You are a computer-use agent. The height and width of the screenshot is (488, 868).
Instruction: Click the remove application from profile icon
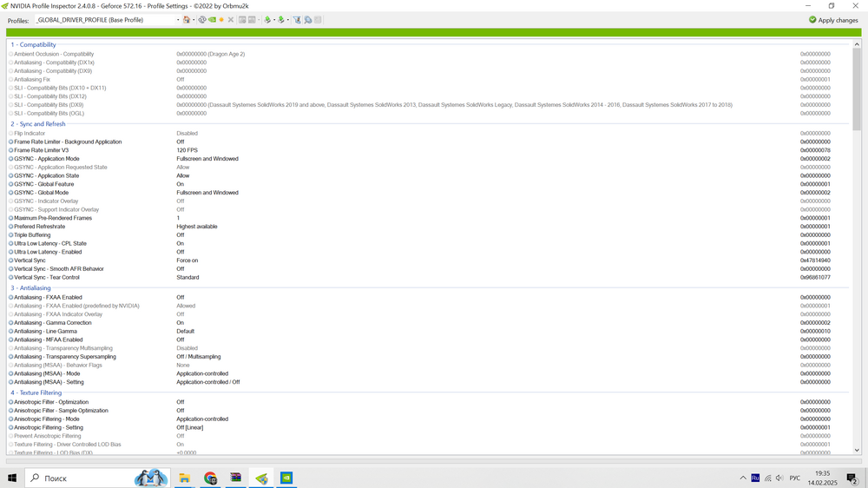[252, 20]
